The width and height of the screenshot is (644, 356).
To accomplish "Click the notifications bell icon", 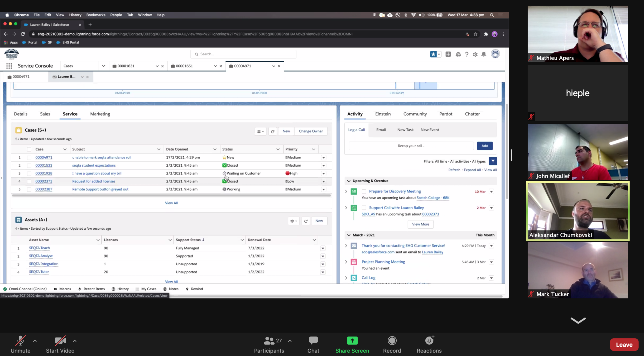I will [x=484, y=54].
